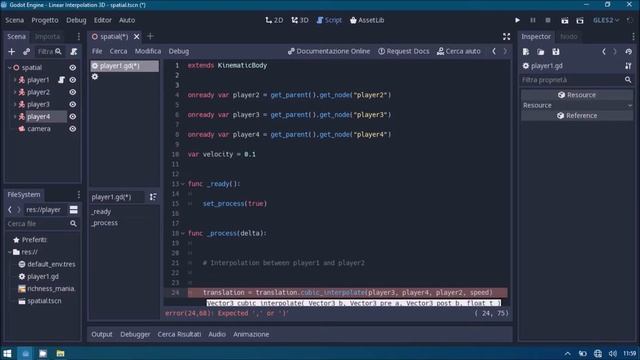640x360 pixels.
Task: Run the project with the play button
Action: coord(517,20)
